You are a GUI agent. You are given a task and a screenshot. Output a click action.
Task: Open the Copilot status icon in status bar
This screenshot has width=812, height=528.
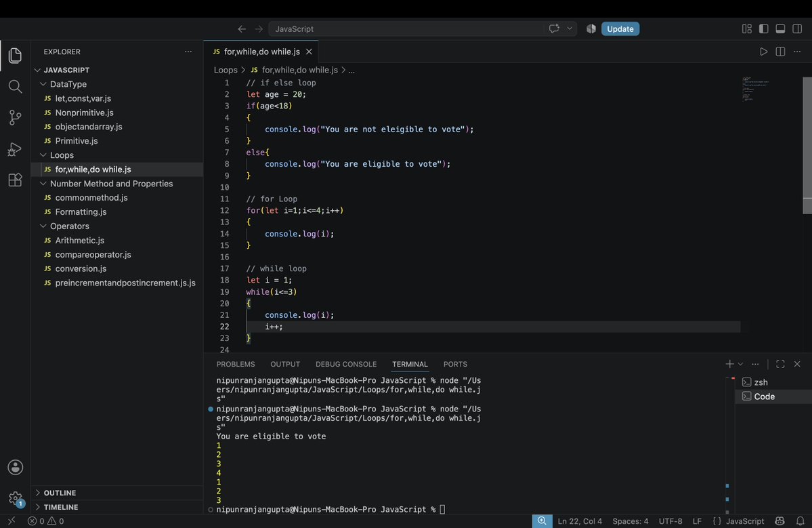tap(779, 521)
